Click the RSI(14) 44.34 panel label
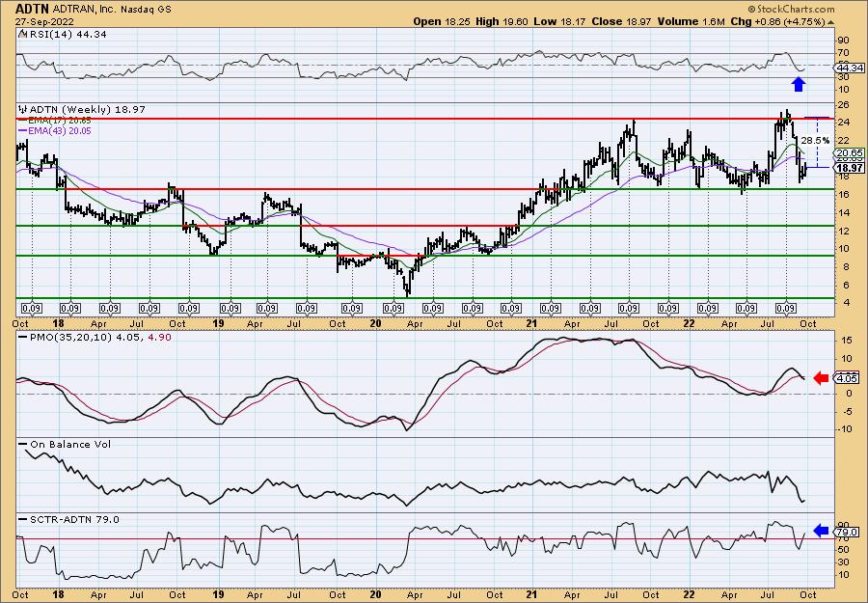The height and width of the screenshot is (603, 868). (67, 35)
